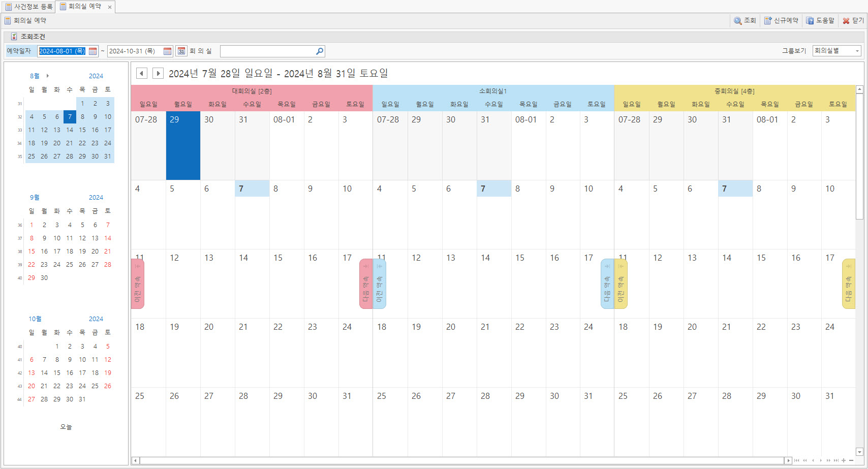Screen dimensions: 868x469
Task: Create a new reservation with 신규예약
Action: (781, 21)
